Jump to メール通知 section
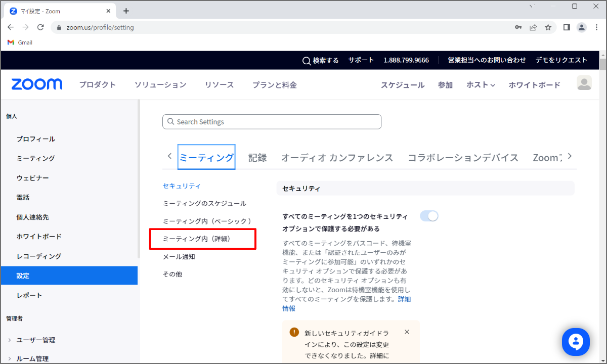Screen dimensions: 607x364 pyautogui.click(x=179, y=256)
